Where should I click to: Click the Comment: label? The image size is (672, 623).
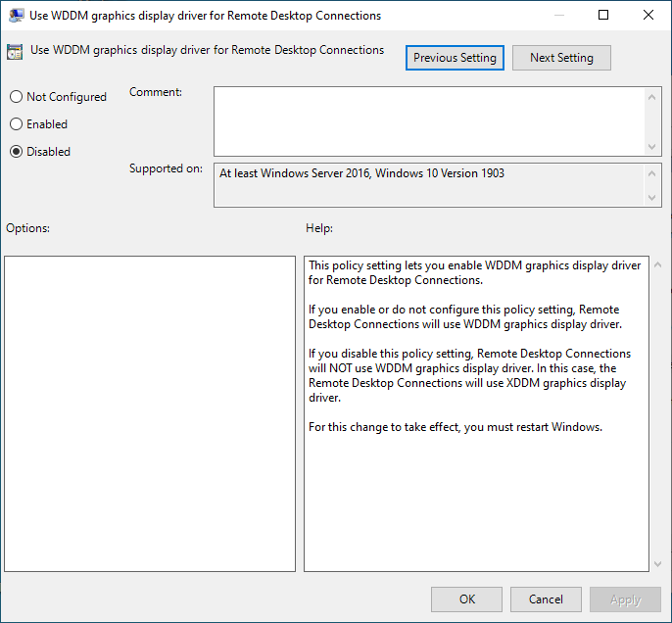(x=156, y=92)
